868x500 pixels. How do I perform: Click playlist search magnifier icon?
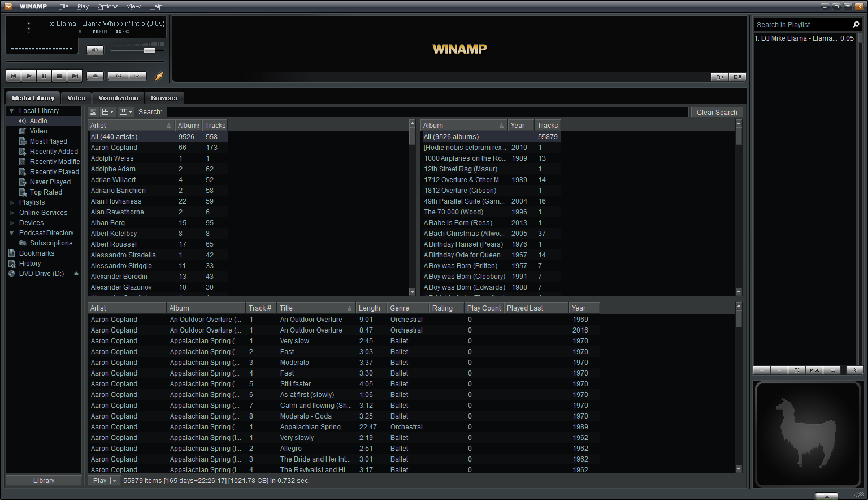[x=856, y=24]
